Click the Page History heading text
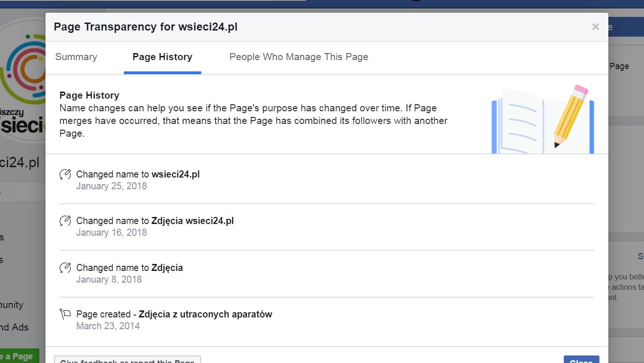The width and height of the screenshot is (644, 363). pos(90,95)
